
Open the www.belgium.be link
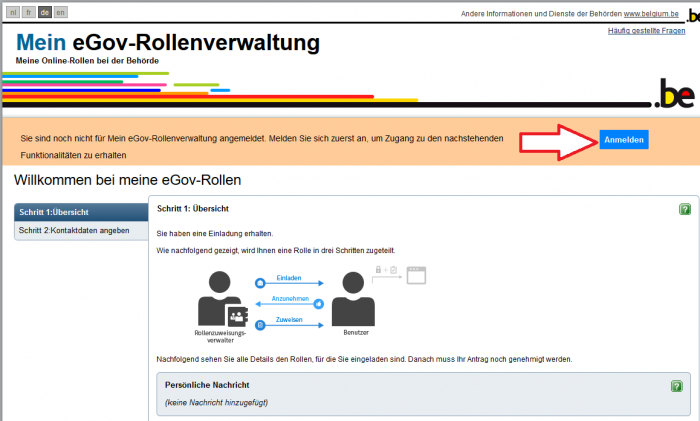(x=651, y=14)
